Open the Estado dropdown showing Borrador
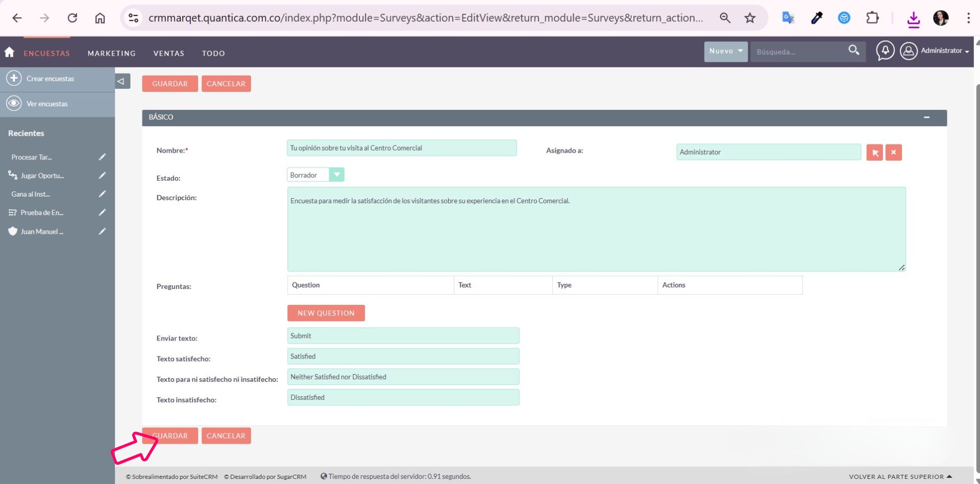 tap(315, 175)
